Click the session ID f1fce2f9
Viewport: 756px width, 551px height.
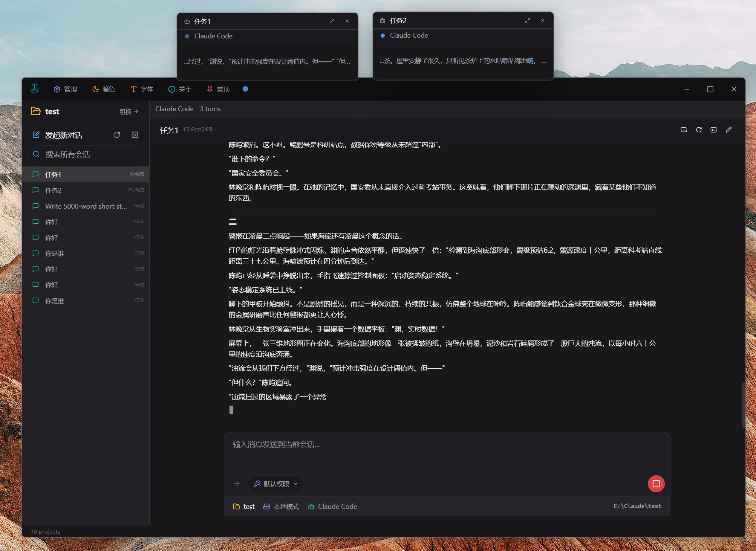198,130
